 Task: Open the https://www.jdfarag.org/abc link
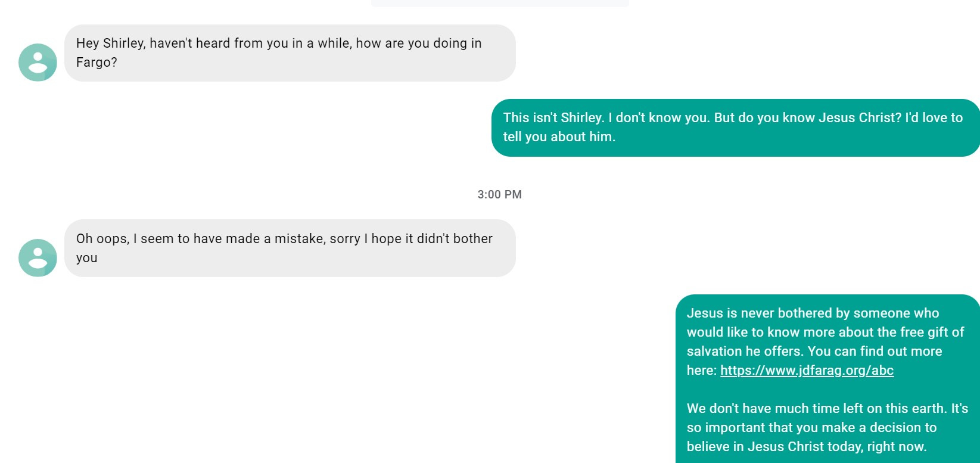807,370
